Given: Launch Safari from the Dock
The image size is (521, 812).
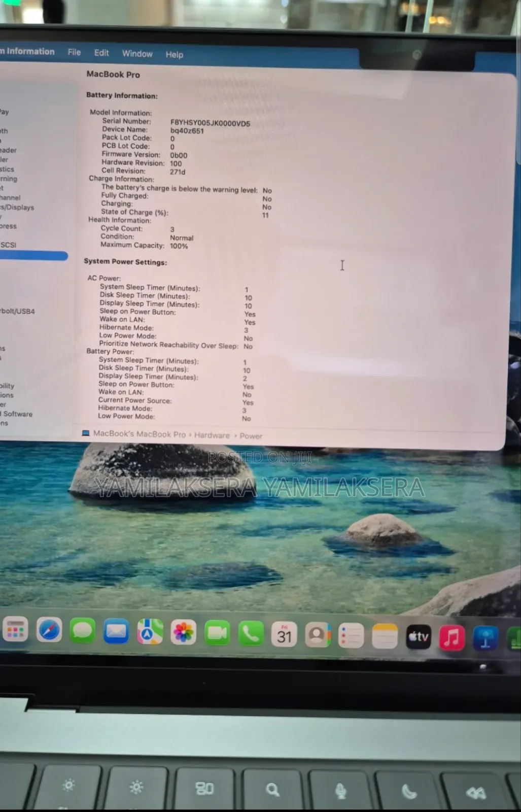Looking at the screenshot, I should click(49, 631).
